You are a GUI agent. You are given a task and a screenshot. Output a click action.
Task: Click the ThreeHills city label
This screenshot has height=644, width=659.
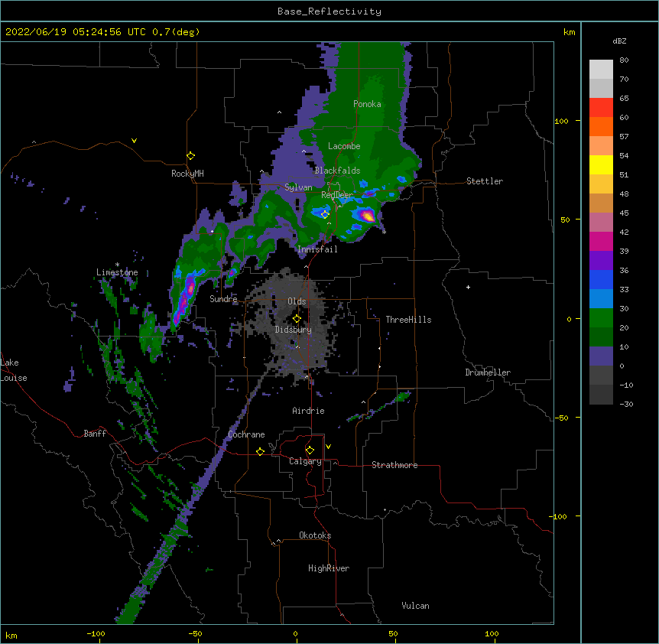point(408,320)
